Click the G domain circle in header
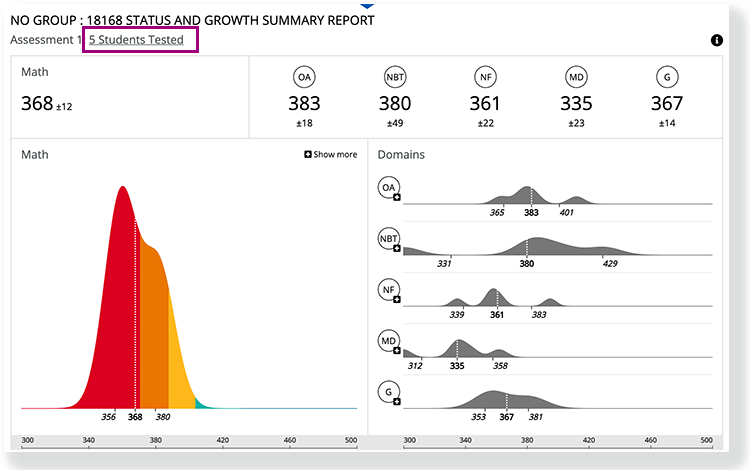Viewport: 750px width, 470px height. coord(666,78)
